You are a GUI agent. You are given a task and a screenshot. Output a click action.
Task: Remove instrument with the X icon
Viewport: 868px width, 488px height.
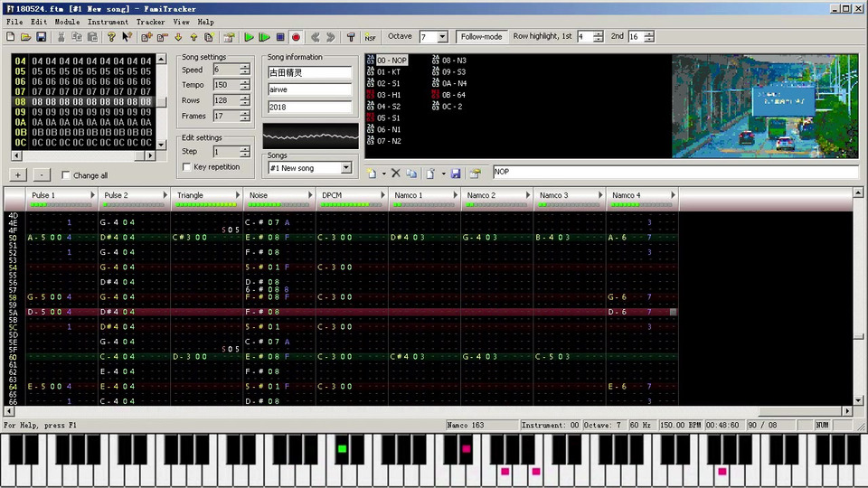[395, 173]
